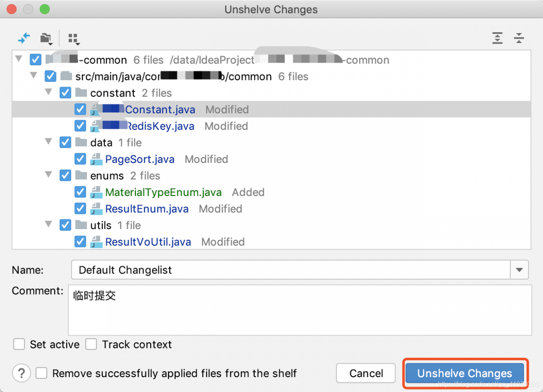Open the changelist folder toolbar icon

coord(46,38)
